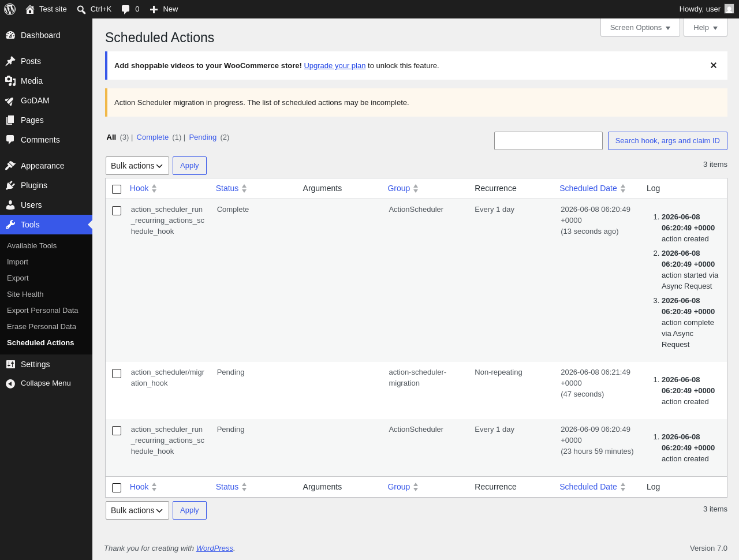Viewport: 739px width, 560px height.
Task: Expand the Screen Options panel
Action: pos(640,28)
